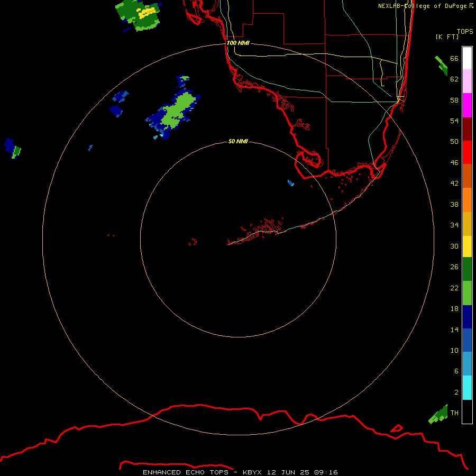Click the "42" legend value
The image size is (476, 476).
[454, 183]
